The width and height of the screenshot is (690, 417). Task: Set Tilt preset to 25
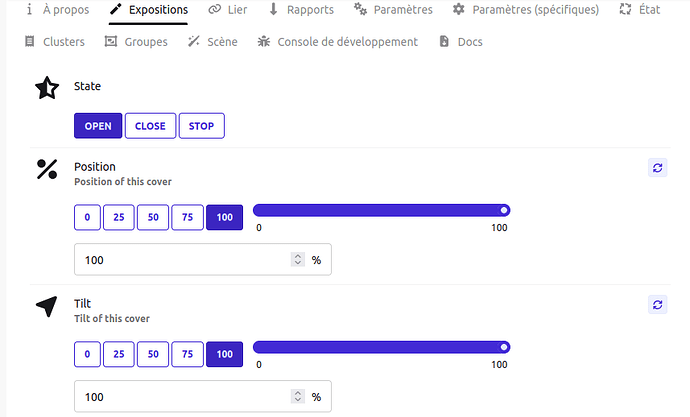point(119,354)
